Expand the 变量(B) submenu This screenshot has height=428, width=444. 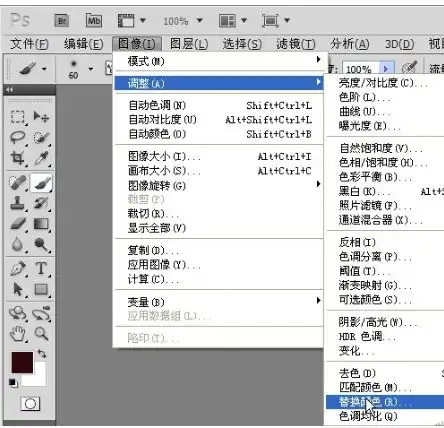219,302
